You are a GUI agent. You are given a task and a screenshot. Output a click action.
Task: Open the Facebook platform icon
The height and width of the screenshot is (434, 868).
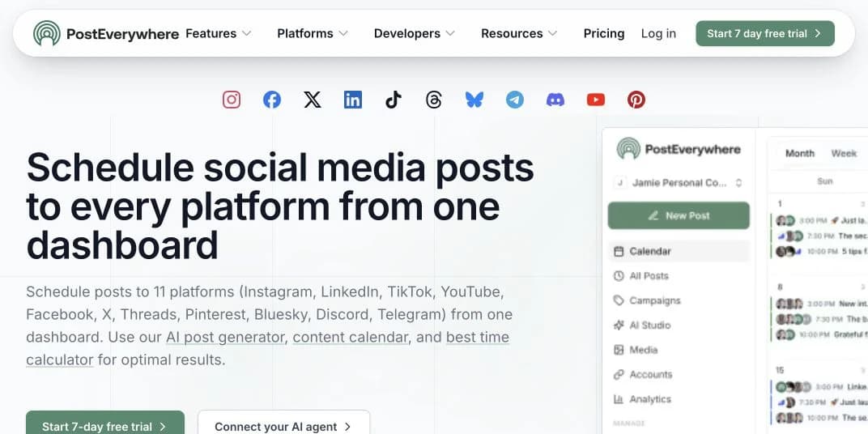point(272,100)
